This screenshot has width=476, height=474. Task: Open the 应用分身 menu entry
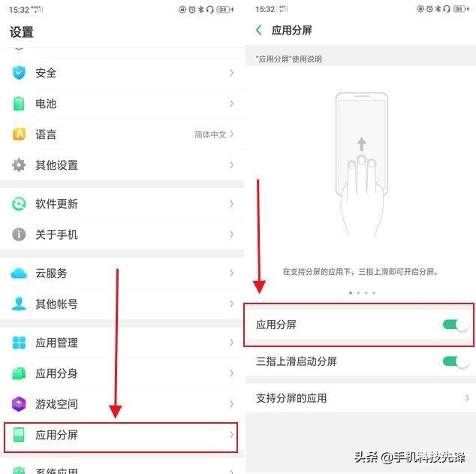[122, 373]
